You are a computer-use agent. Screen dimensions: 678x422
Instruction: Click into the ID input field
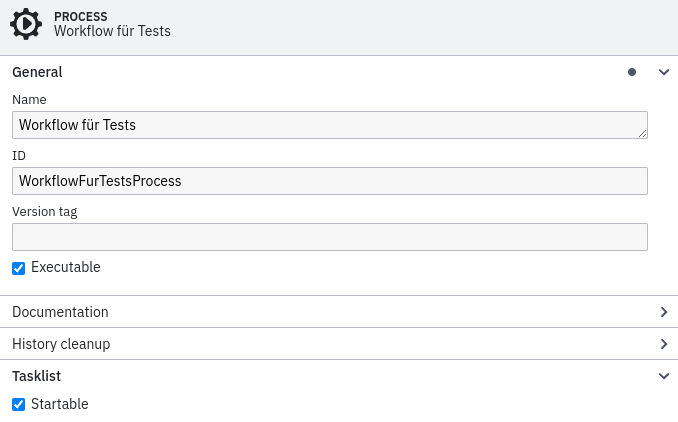[x=330, y=181]
